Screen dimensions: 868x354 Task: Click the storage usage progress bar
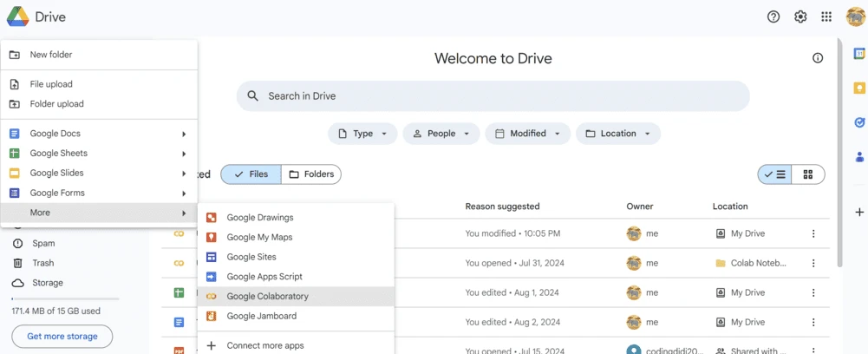[x=65, y=298]
